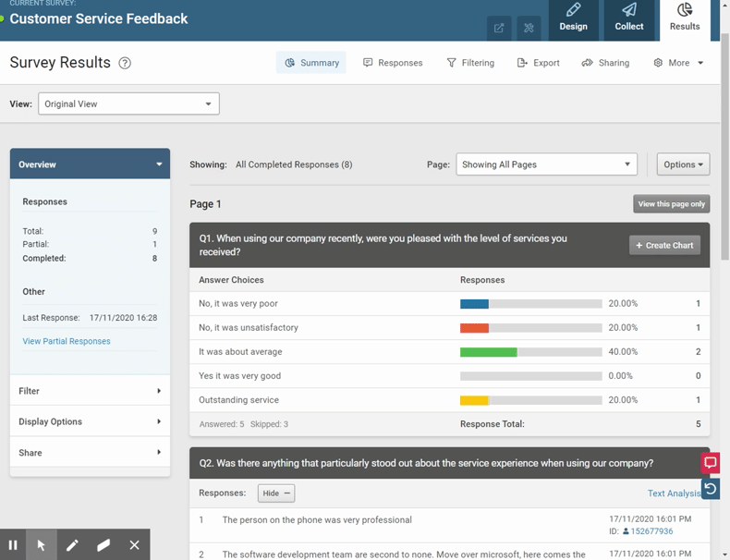The image size is (730, 560).
Task: Open the Design tab with pencil icon
Action: point(573,19)
